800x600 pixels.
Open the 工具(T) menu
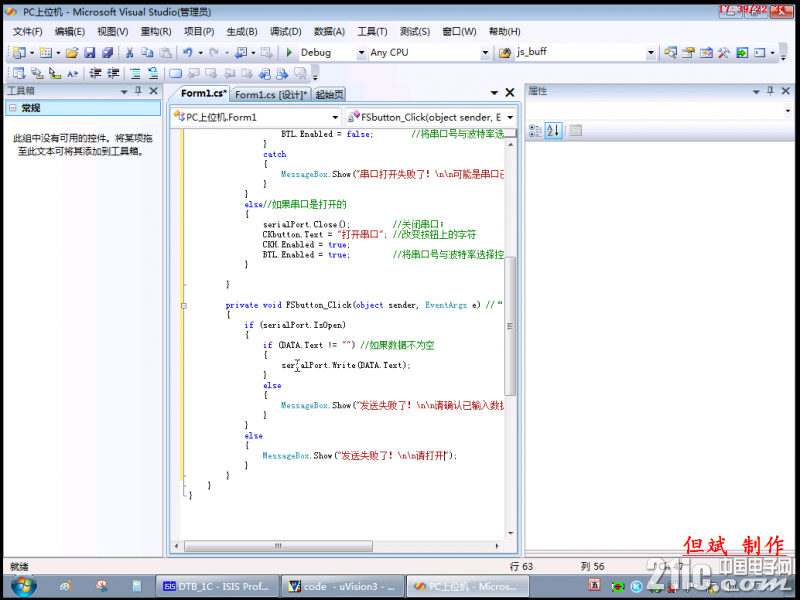click(372, 32)
